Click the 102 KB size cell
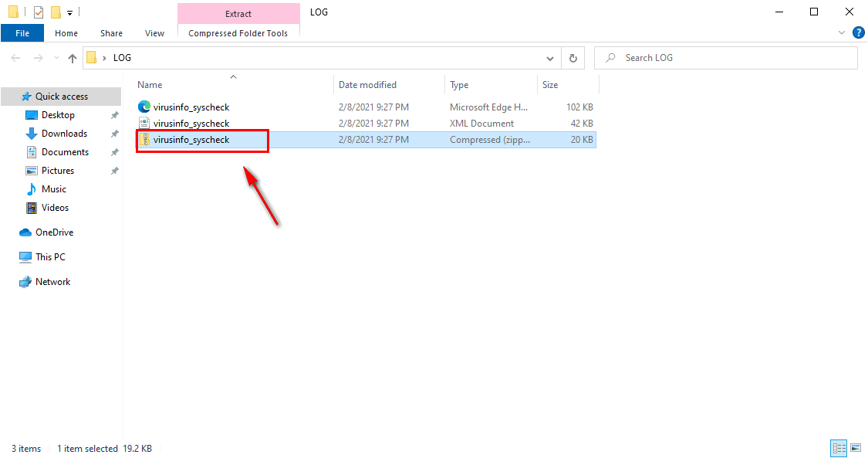 point(579,107)
